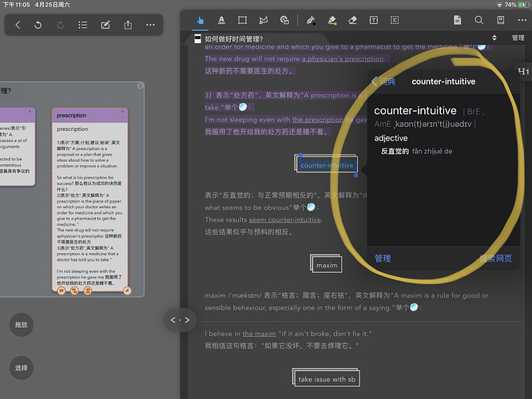Select the text highlight tool
The height and width of the screenshot is (399, 532).
tap(221, 20)
